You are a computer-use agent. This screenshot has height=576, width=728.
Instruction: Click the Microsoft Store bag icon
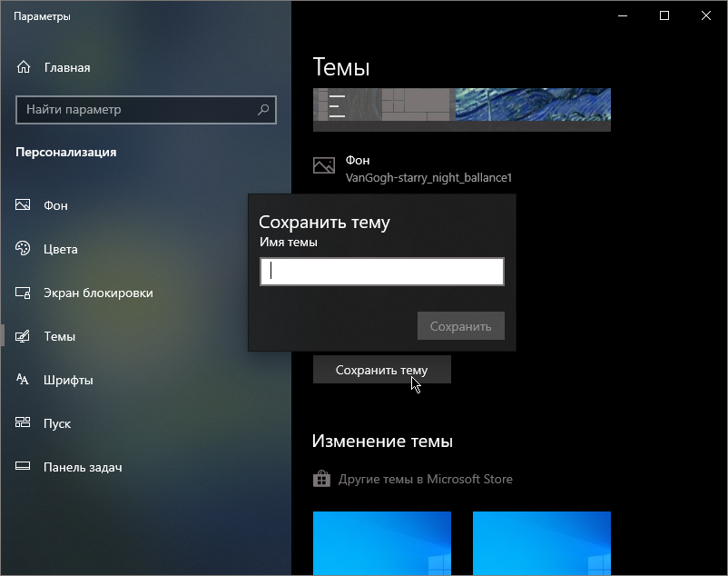[321, 479]
